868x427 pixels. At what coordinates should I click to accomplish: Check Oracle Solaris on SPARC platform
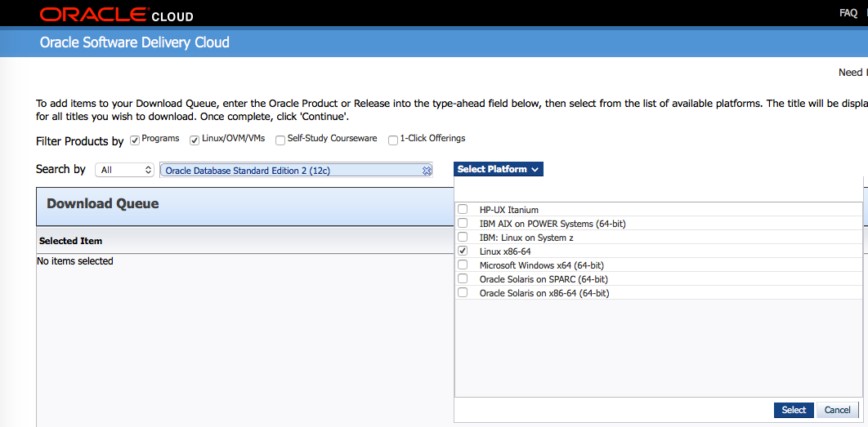click(x=463, y=278)
